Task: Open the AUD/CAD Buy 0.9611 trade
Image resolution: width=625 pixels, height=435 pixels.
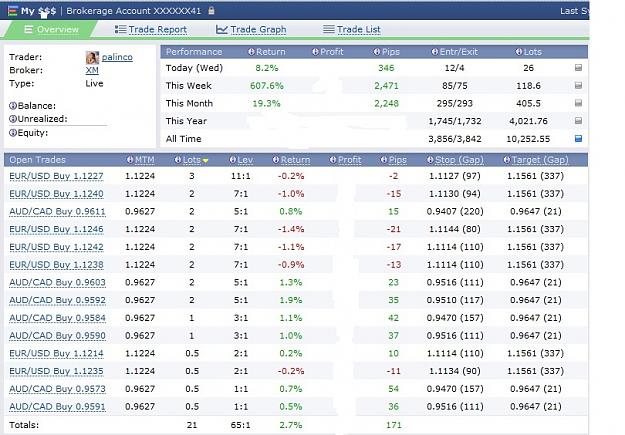Action: 57,212
